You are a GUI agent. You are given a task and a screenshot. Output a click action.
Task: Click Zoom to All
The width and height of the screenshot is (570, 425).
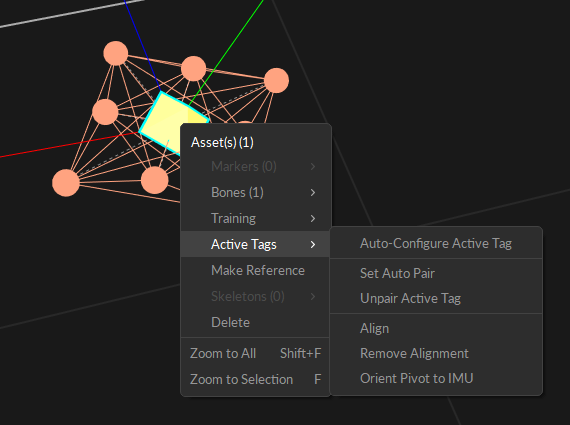[x=255, y=353]
